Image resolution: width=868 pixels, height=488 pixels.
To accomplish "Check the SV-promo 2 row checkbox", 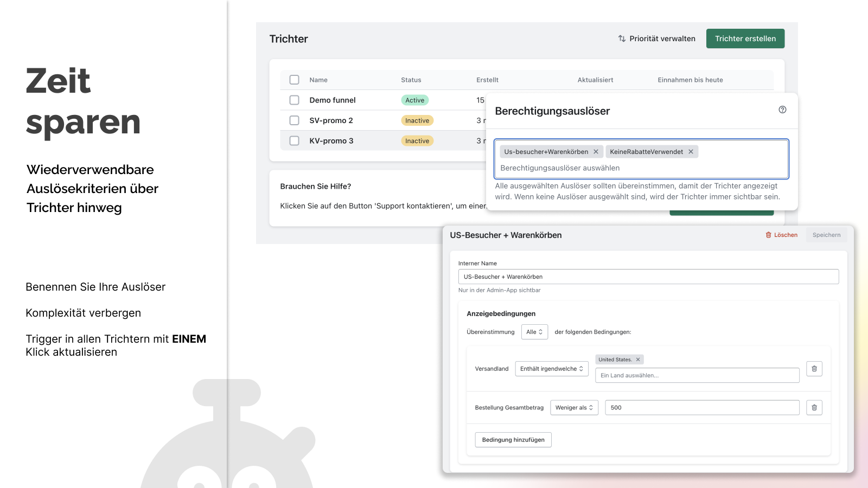I will [x=294, y=120].
